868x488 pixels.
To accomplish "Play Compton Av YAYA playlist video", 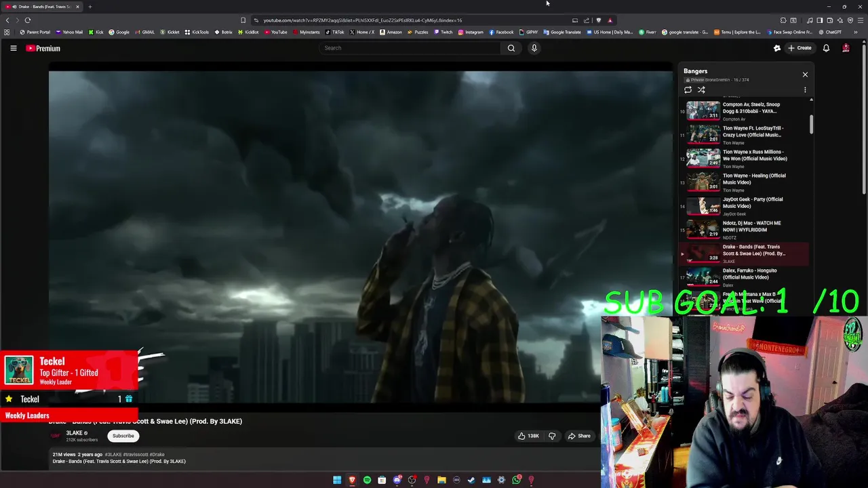I will point(744,110).
